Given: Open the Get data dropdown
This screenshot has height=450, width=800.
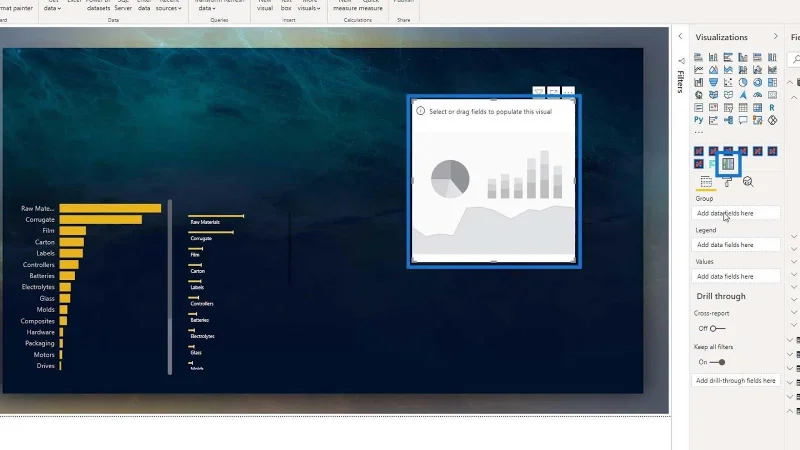Looking at the screenshot, I should (x=52, y=6).
